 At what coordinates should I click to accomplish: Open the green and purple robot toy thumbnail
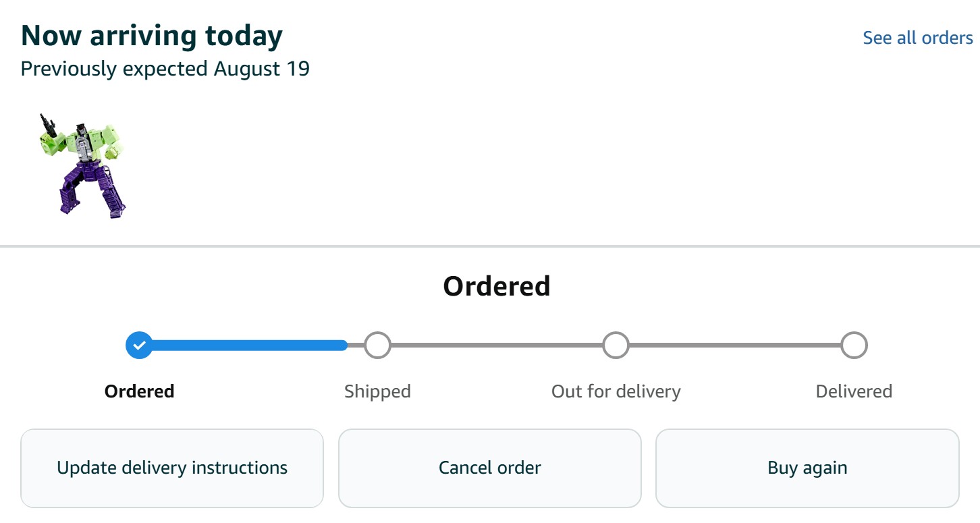coord(83,165)
